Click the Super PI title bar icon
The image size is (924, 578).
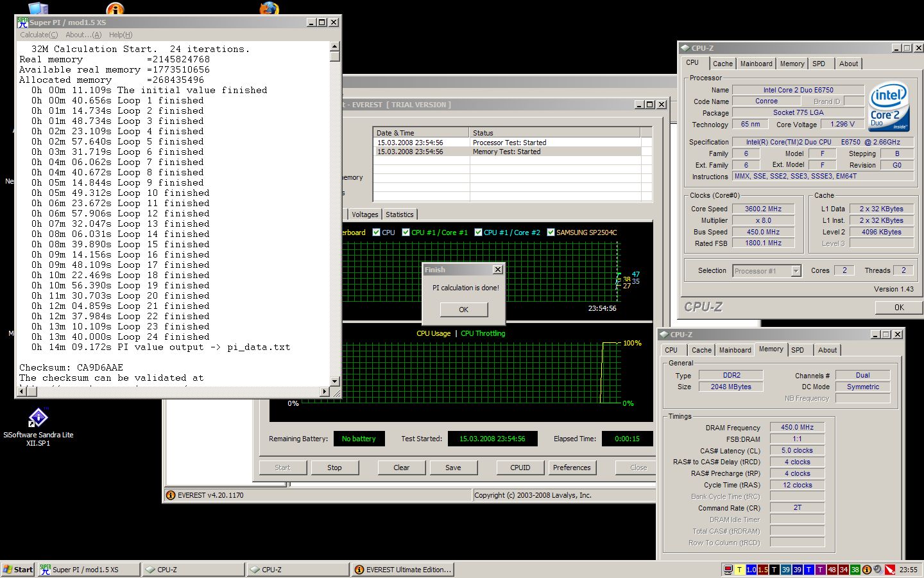click(23, 22)
